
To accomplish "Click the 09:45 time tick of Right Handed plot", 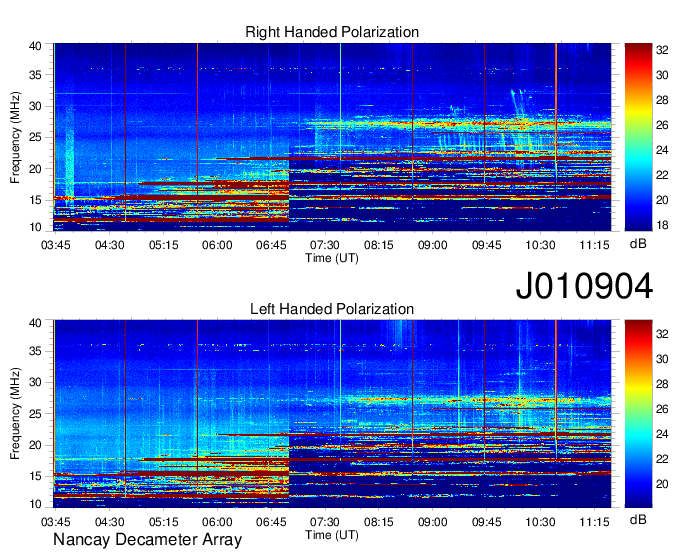I will click(487, 245).
